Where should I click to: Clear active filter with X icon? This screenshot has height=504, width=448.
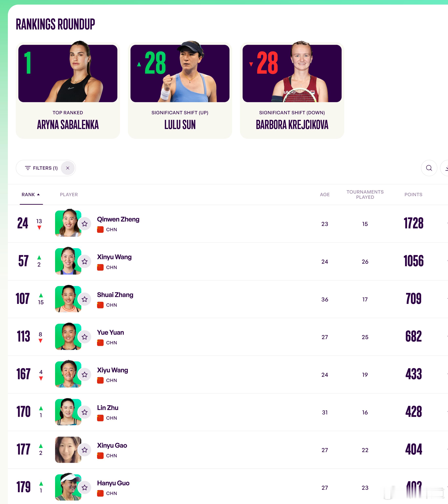click(68, 168)
